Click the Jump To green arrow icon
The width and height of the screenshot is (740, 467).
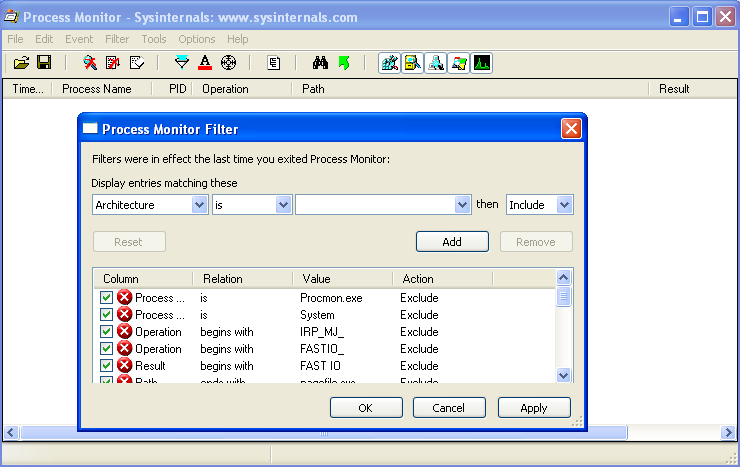tap(344, 63)
